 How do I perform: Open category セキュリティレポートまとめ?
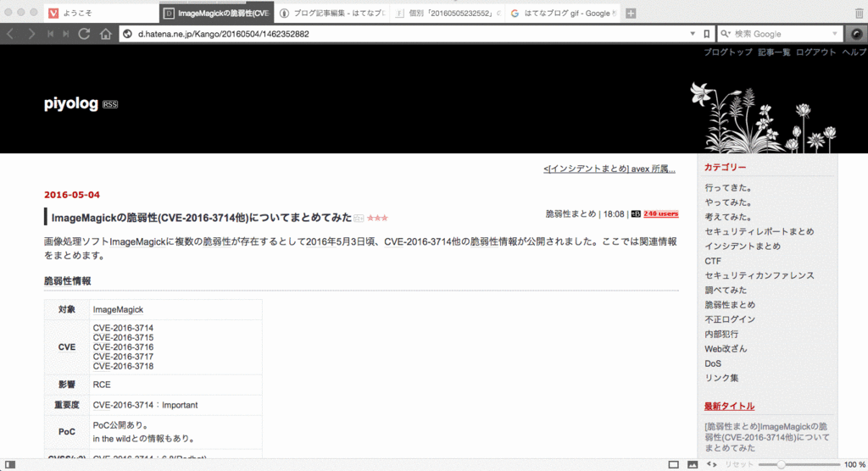pos(759,231)
